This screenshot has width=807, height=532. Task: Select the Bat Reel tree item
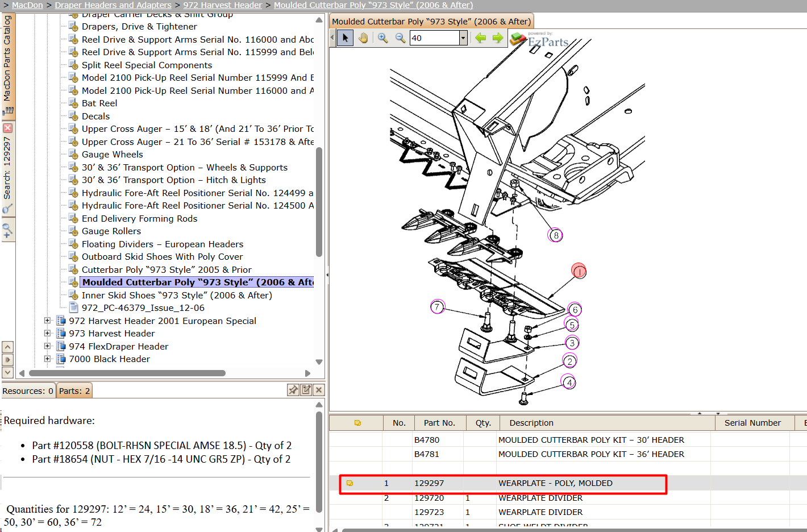click(99, 103)
